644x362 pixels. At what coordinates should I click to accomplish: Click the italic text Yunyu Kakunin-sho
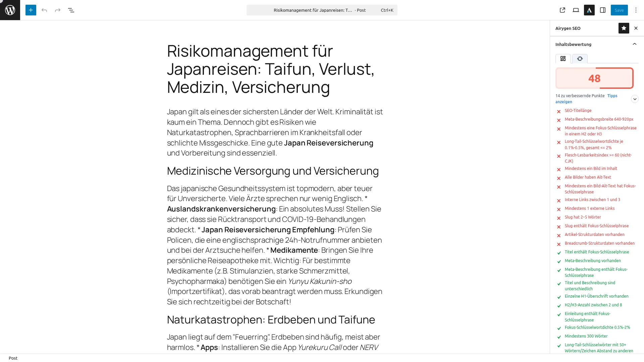[320, 281]
